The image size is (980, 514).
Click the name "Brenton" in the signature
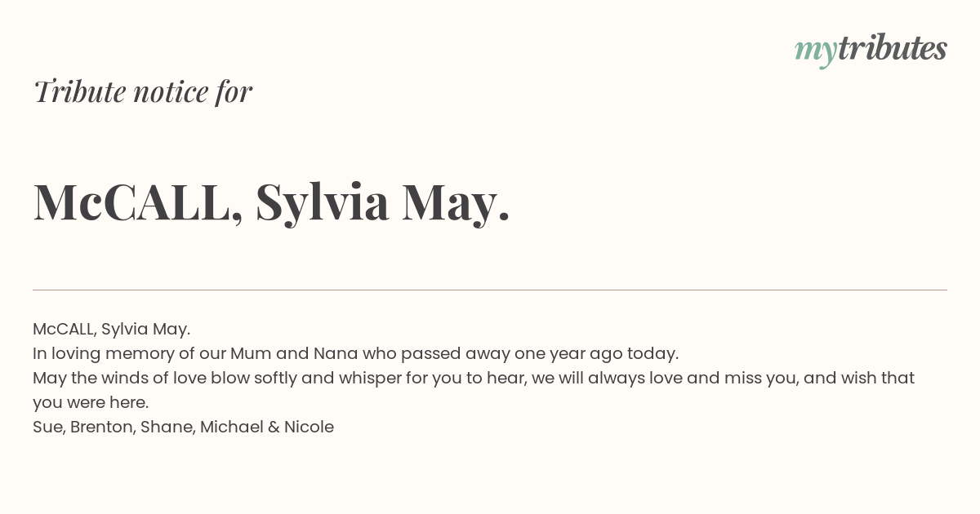click(x=101, y=427)
